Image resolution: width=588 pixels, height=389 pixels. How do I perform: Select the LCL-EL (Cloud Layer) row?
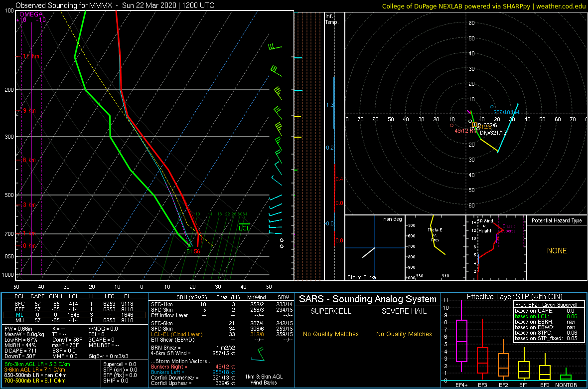tap(221, 334)
